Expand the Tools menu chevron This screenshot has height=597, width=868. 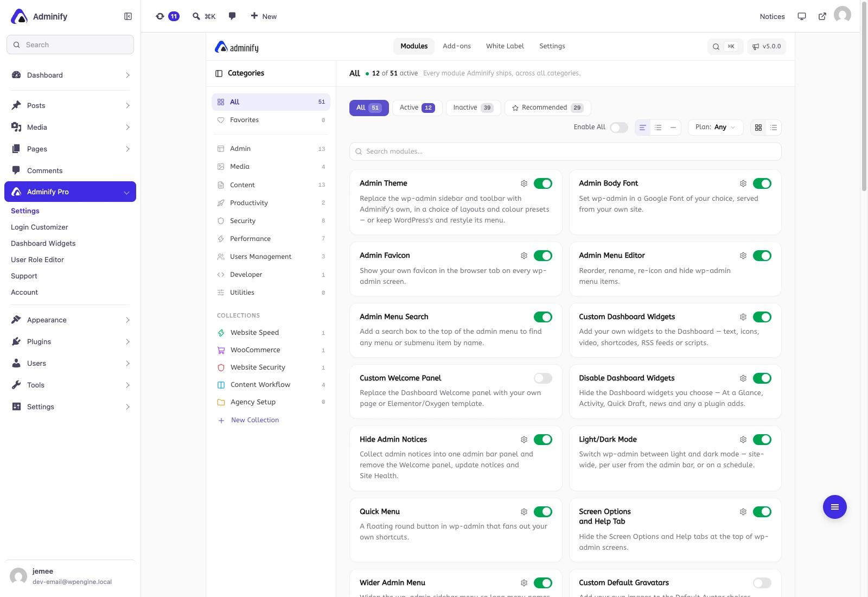[x=127, y=385]
